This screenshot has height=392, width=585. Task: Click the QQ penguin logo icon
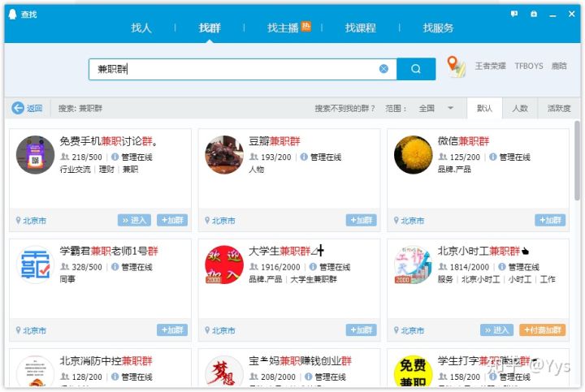tap(12, 14)
